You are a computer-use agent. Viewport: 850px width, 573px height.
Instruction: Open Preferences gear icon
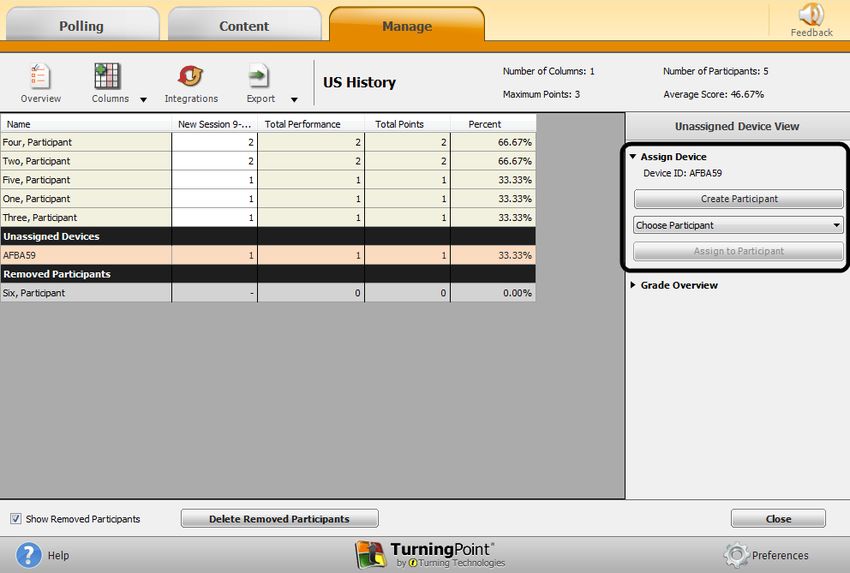(736, 555)
